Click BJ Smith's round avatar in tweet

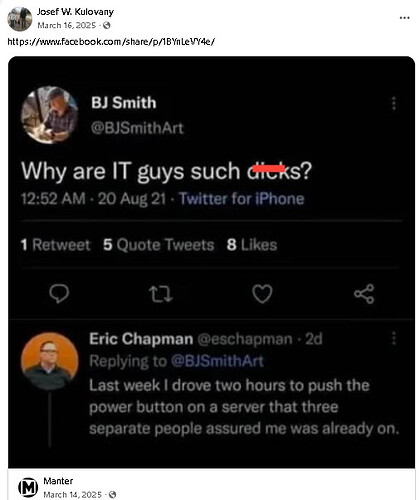click(x=50, y=115)
